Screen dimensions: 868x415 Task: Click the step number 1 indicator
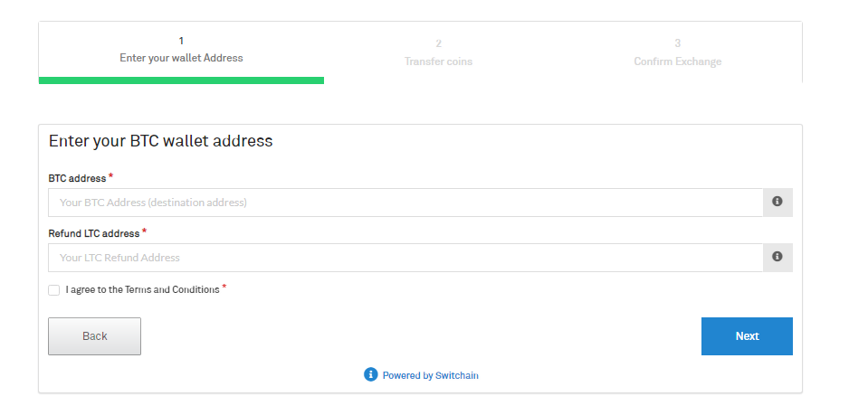click(x=181, y=41)
